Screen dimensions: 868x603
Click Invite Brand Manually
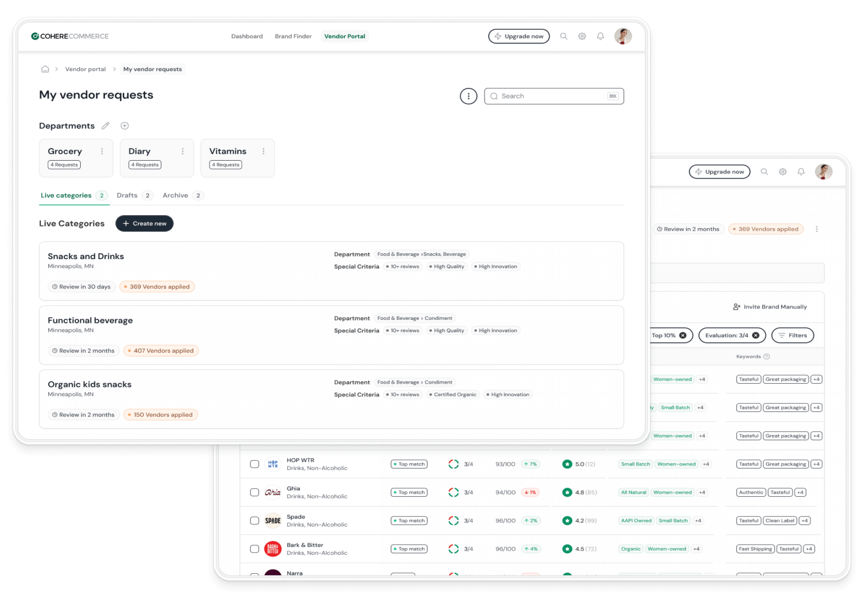pos(770,307)
